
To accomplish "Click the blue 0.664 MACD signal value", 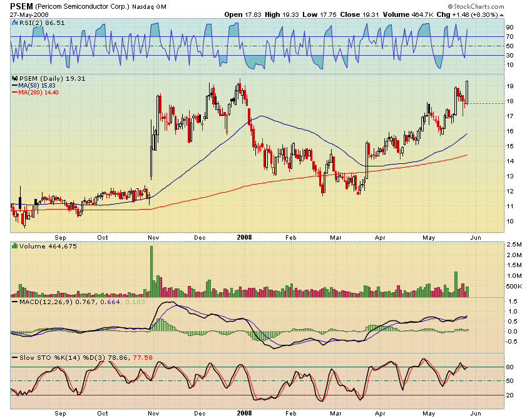I will point(110,302).
